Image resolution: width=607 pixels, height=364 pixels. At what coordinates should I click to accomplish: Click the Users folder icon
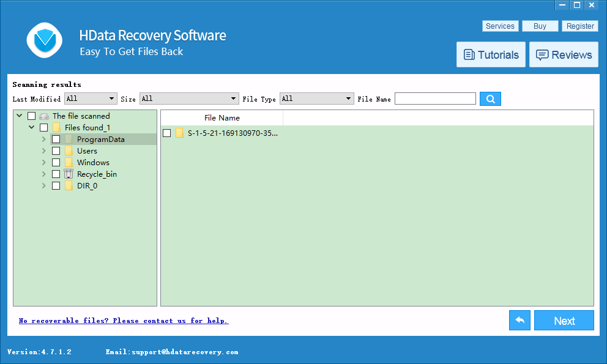tap(69, 150)
